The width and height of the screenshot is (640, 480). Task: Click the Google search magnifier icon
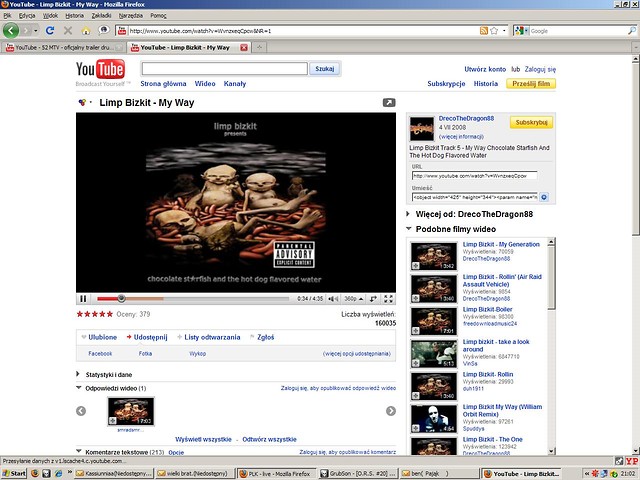click(632, 31)
